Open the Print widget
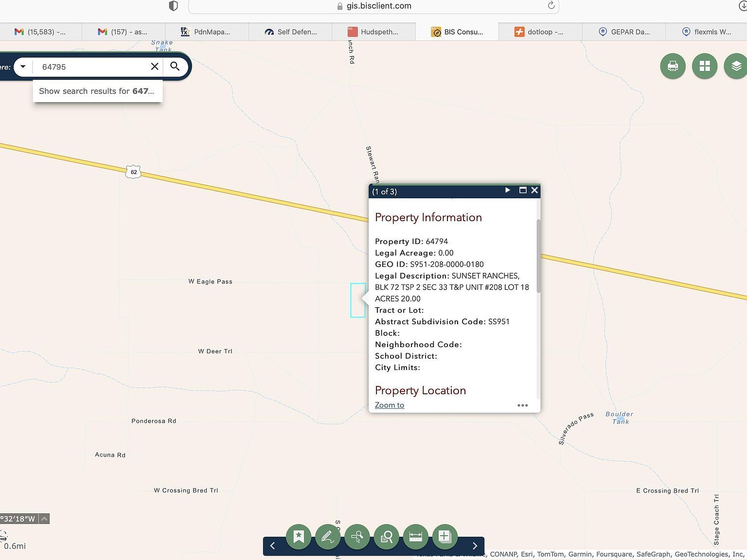Screen dimensions: 747x560 pos(673,66)
